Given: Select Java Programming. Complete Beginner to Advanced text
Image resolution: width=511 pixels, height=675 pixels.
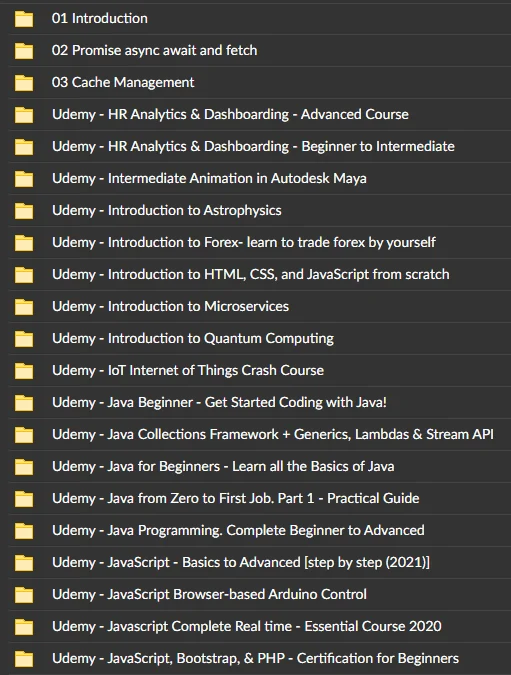Looking at the screenshot, I should 238,530.
